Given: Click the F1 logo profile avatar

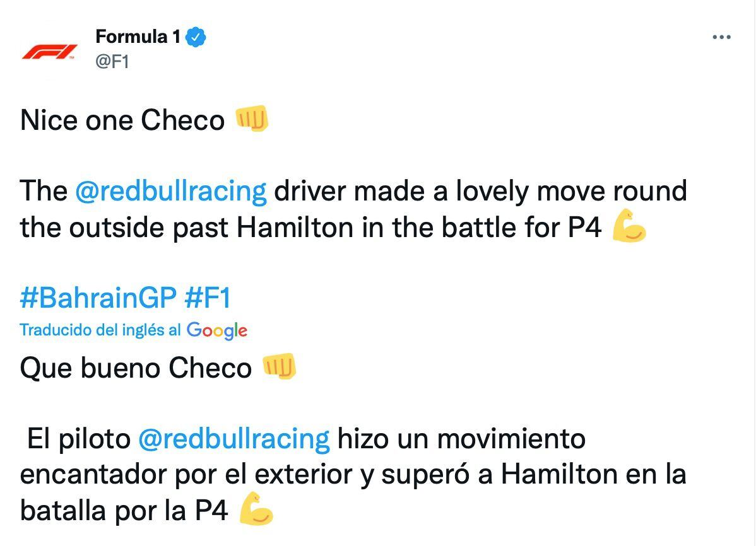Looking at the screenshot, I should [x=49, y=50].
